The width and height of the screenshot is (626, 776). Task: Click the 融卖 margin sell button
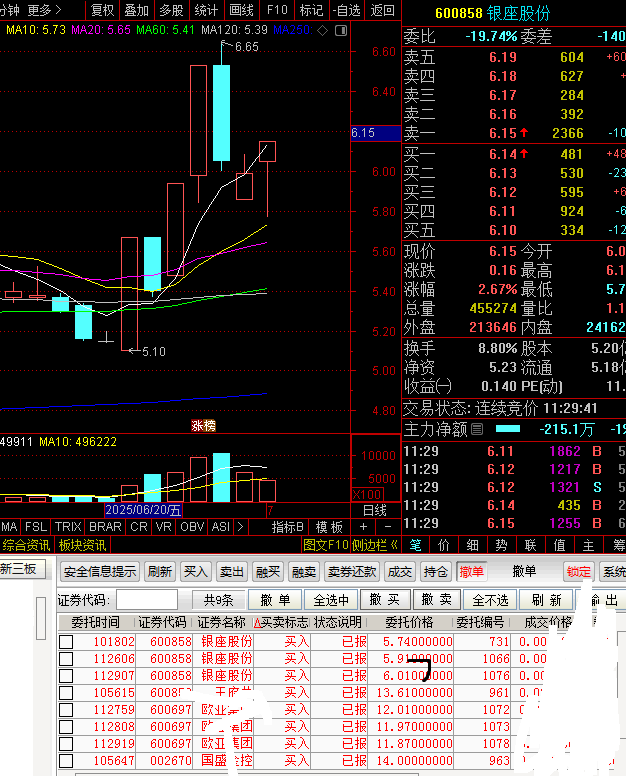click(303, 572)
